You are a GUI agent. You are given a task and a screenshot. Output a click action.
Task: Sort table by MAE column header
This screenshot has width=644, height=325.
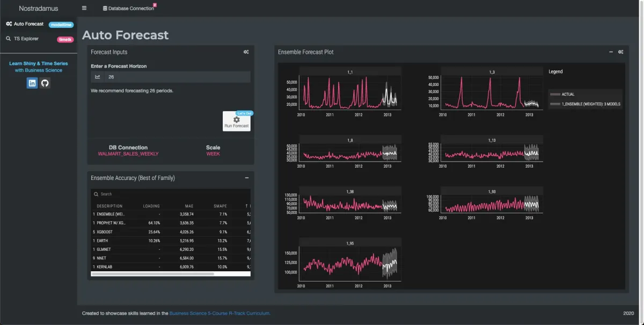tap(189, 206)
